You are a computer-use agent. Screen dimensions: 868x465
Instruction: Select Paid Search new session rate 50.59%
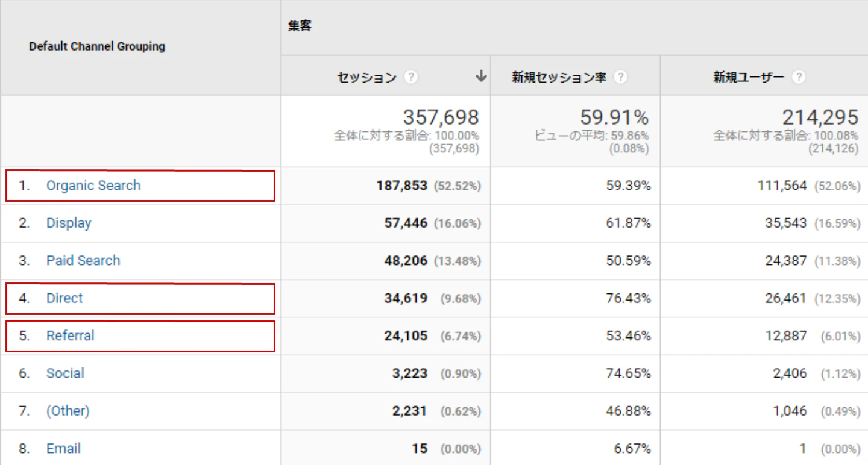[x=629, y=261]
